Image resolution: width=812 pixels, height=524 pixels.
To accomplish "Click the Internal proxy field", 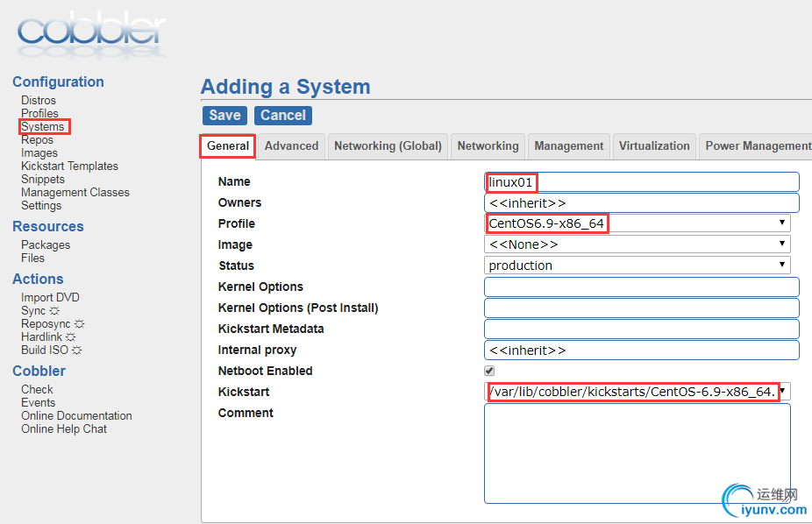I will coord(642,351).
